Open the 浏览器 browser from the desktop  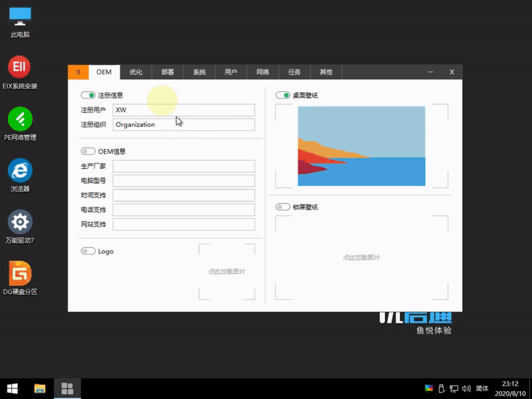click(19, 172)
